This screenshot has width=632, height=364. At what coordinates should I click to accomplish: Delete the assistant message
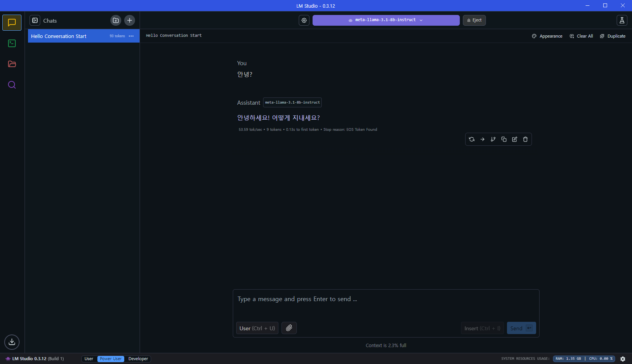click(x=525, y=139)
